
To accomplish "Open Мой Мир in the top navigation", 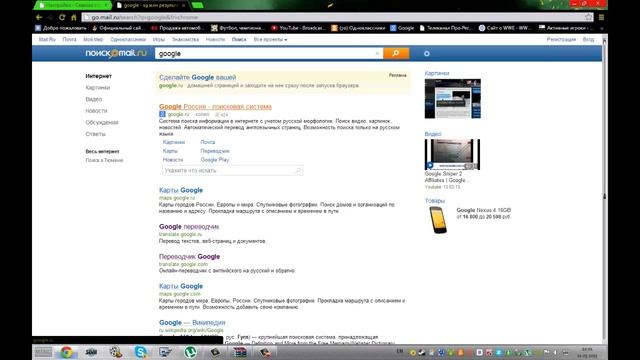I will point(93,40).
